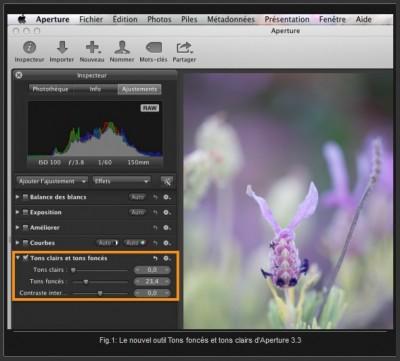Open the Effets dropdown
The height and width of the screenshot is (361, 400).
tap(121, 181)
